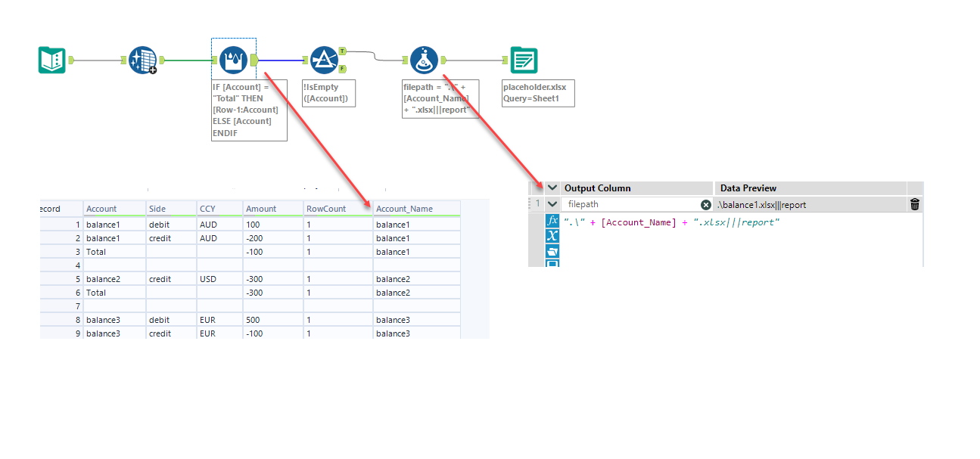980x459 pixels.
Task: Click the bottom square icon in formula sidebar
Action: pyautogui.click(x=552, y=262)
